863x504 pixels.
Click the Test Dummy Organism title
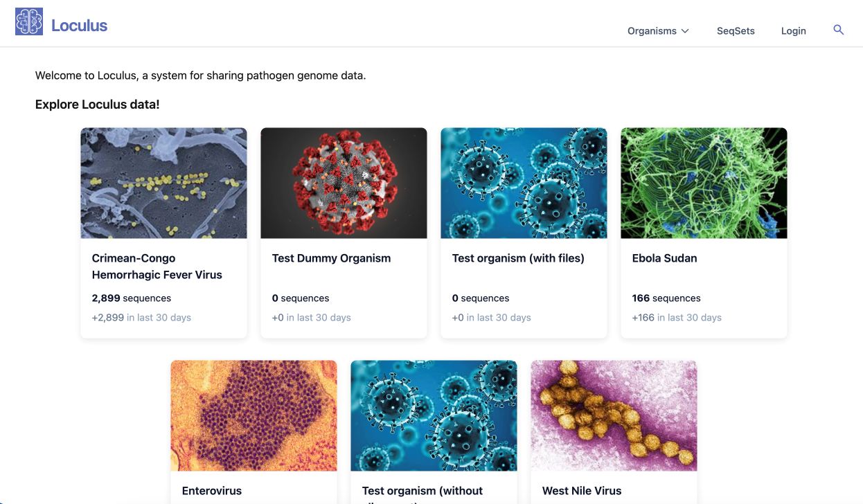(331, 258)
